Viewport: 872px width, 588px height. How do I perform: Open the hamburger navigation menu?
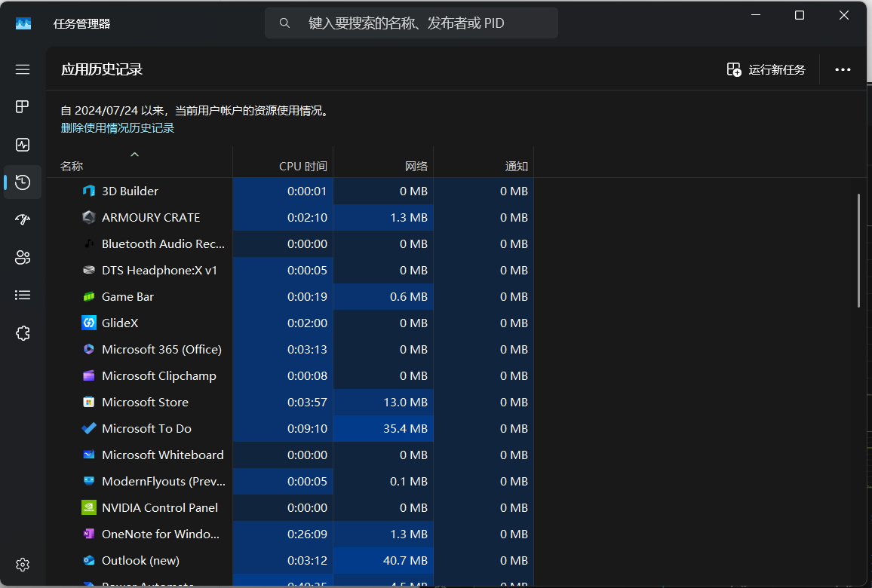tap(23, 69)
